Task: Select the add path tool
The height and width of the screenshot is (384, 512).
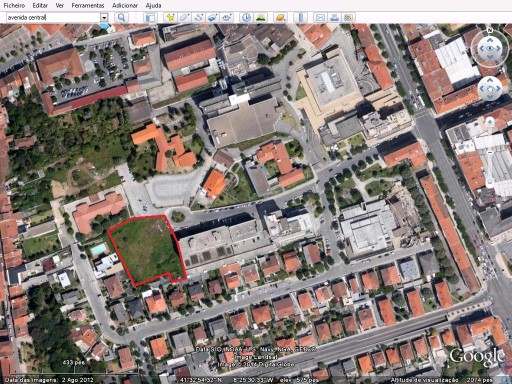Action: click(x=199, y=17)
